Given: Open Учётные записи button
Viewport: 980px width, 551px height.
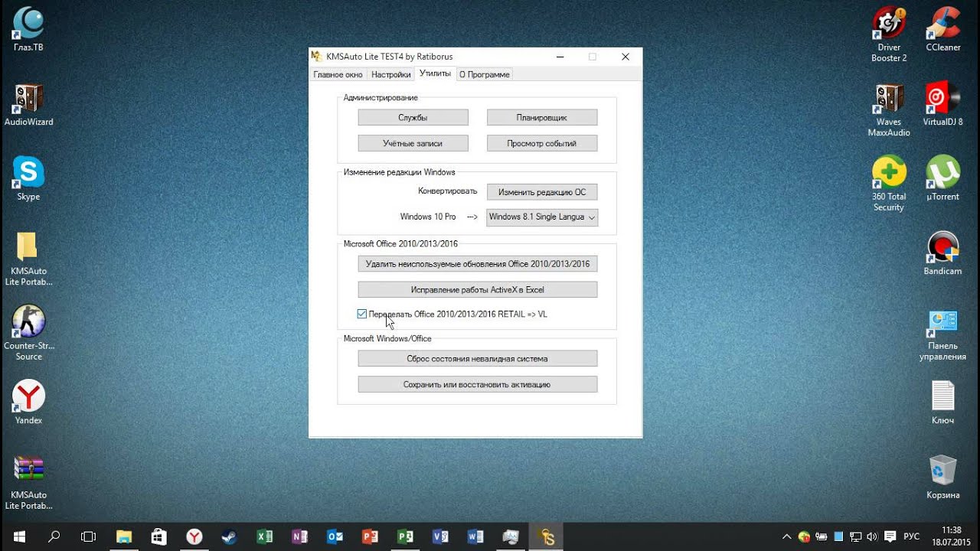Looking at the screenshot, I should pyautogui.click(x=413, y=143).
